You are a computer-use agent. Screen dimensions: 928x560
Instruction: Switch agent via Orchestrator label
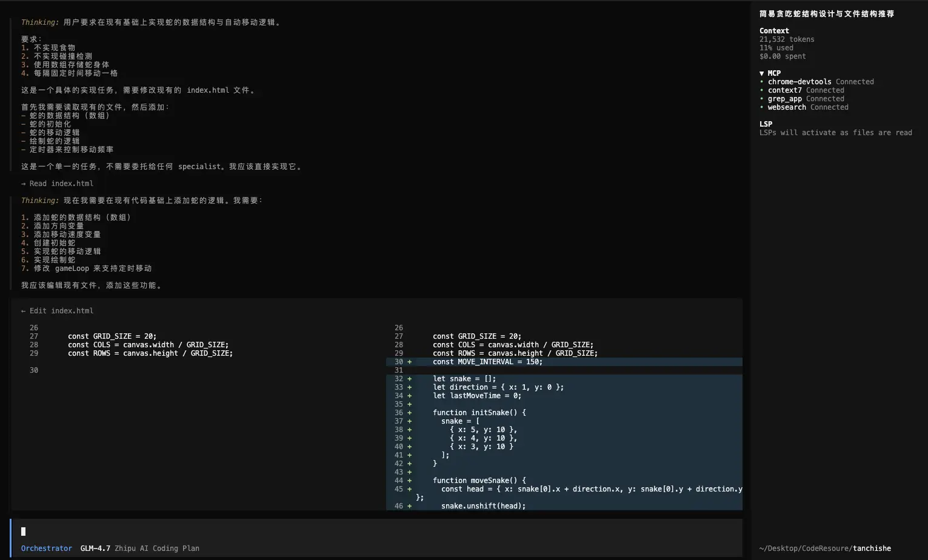(x=46, y=548)
